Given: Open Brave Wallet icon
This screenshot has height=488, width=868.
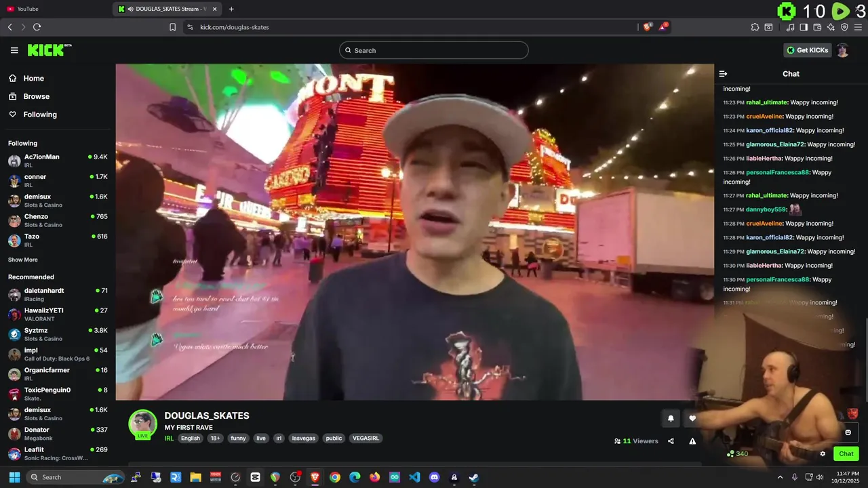Looking at the screenshot, I should (817, 27).
